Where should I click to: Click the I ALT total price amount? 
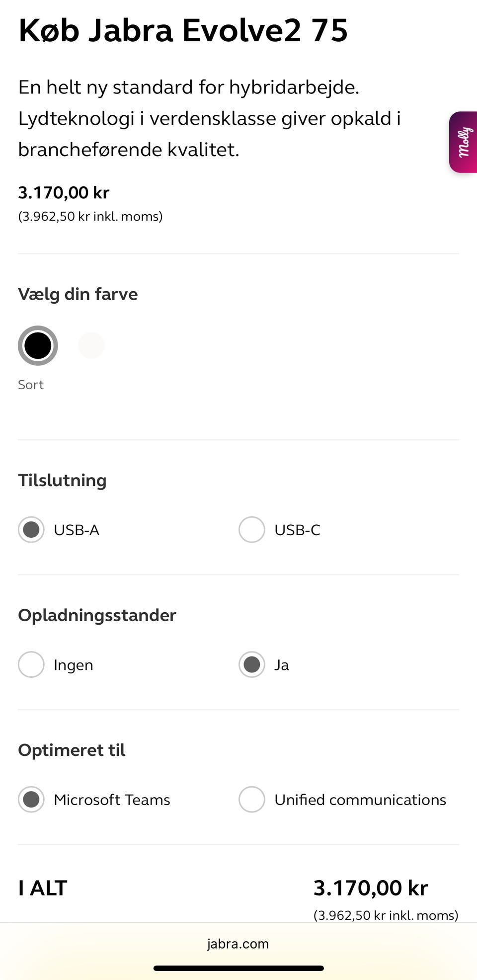(370, 888)
